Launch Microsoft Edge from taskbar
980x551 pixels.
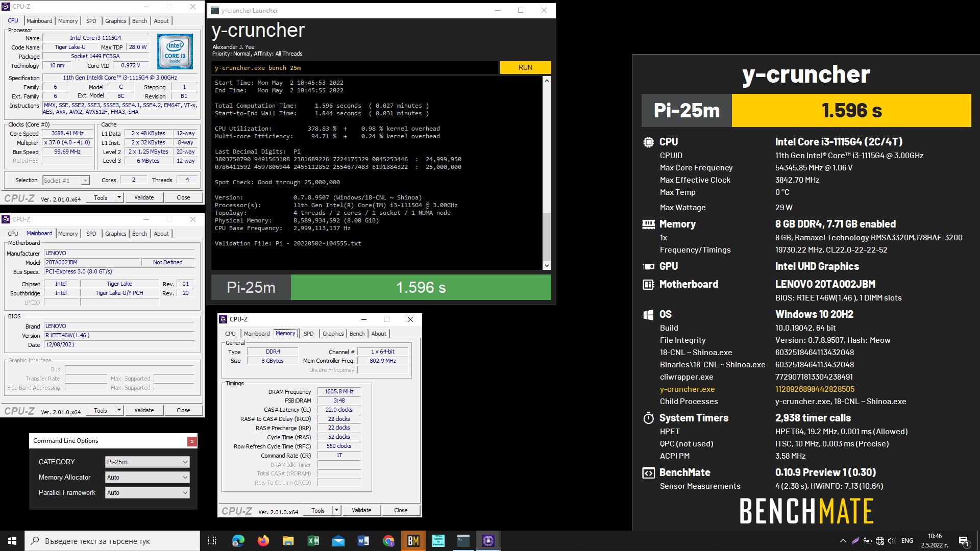[238, 541]
